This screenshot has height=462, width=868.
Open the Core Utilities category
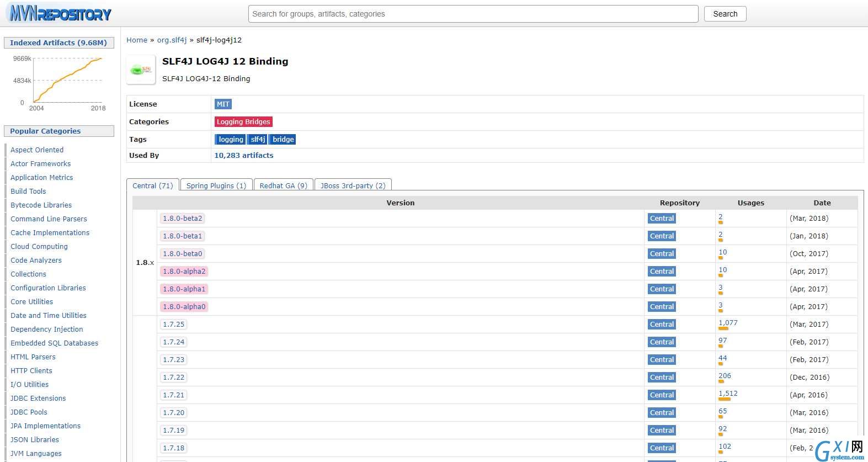[x=31, y=302]
